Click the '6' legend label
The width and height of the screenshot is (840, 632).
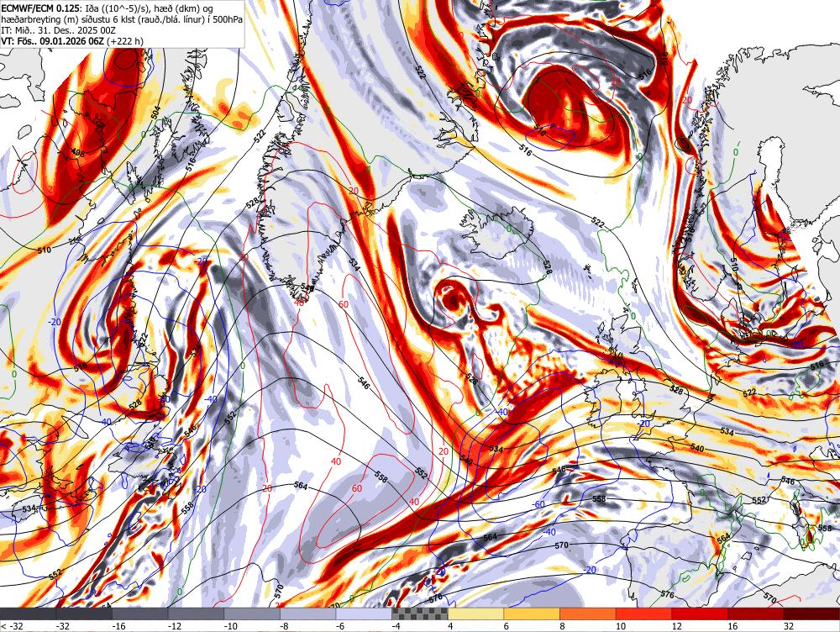pos(507,626)
